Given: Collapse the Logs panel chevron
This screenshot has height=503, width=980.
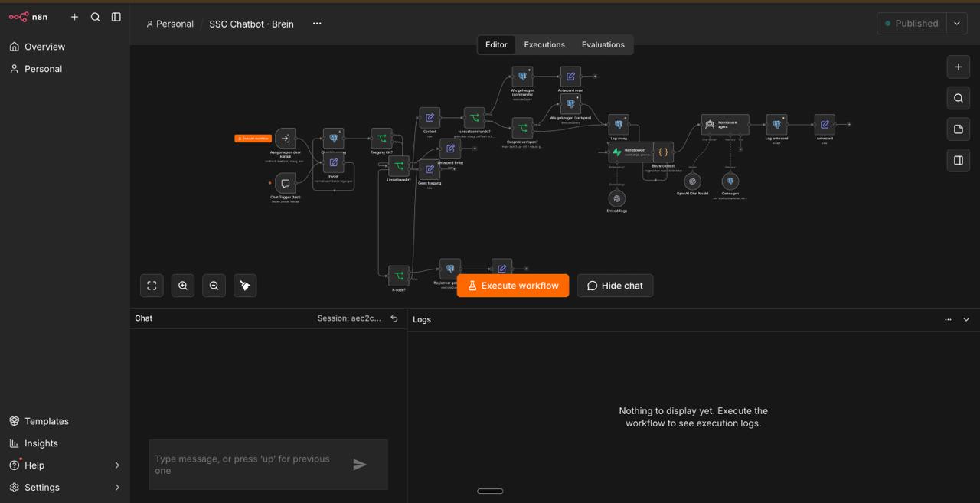Looking at the screenshot, I should pyautogui.click(x=966, y=319).
